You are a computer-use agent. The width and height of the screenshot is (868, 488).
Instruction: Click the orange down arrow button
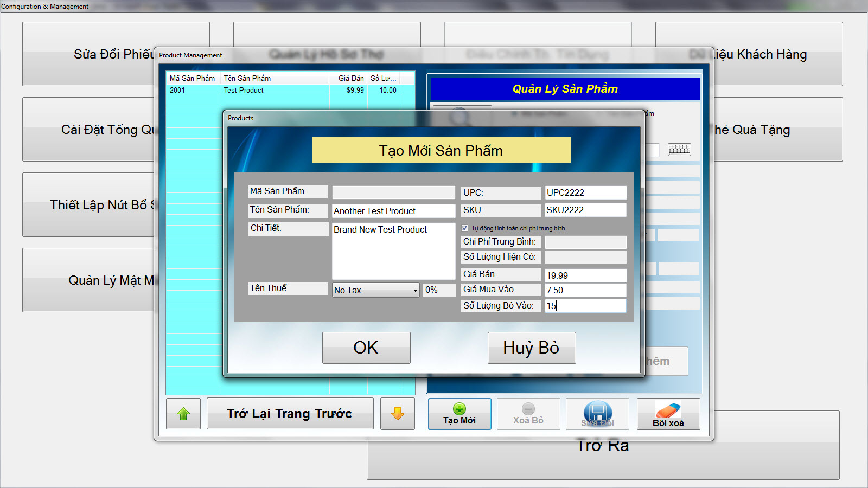398,414
